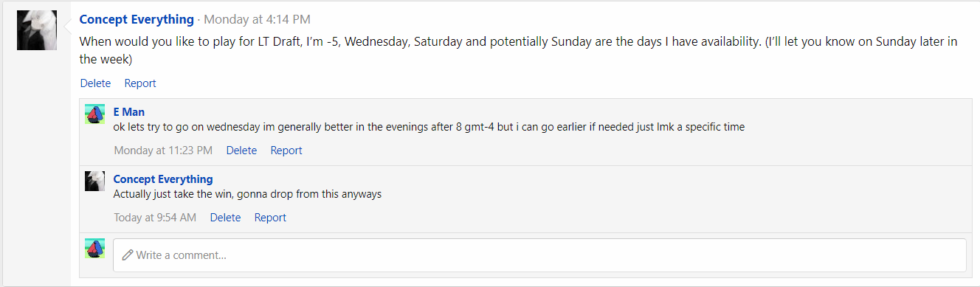The width and height of the screenshot is (980, 287).
Task: Click your avatar beside the comment box
Action: point(95,249)
